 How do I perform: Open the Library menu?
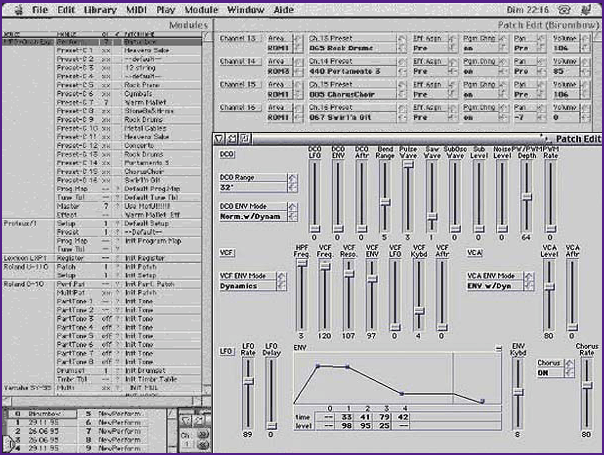100,10
